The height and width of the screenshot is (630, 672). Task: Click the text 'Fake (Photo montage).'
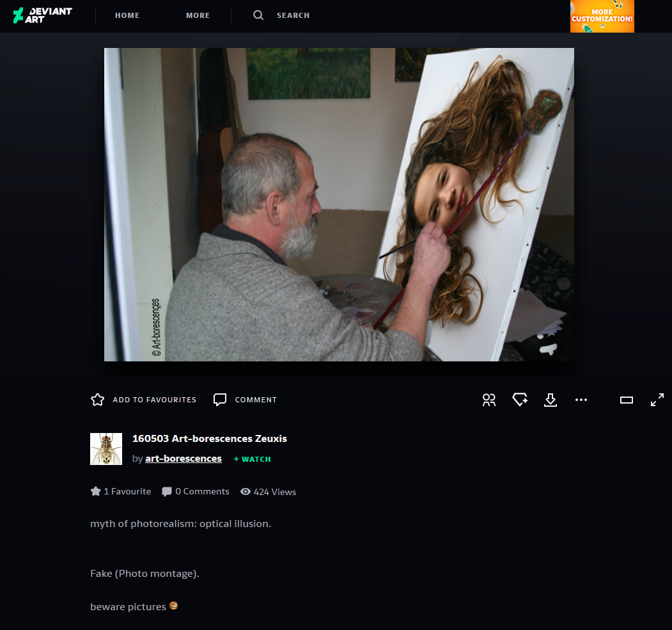(x=145, y=574)
